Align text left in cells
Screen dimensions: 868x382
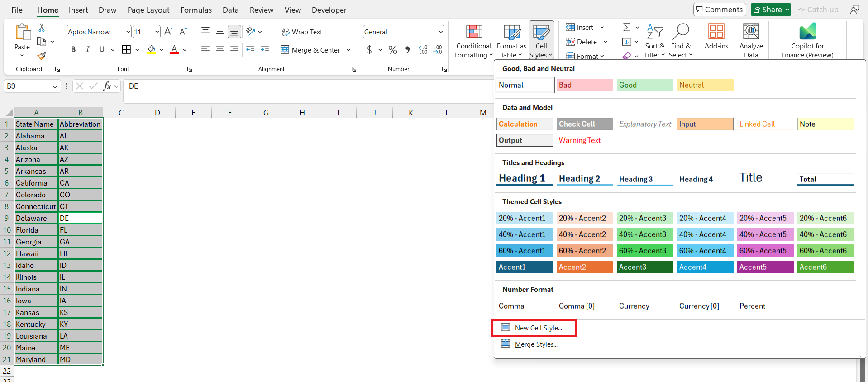pyautogui.click(x=205, y=50)
